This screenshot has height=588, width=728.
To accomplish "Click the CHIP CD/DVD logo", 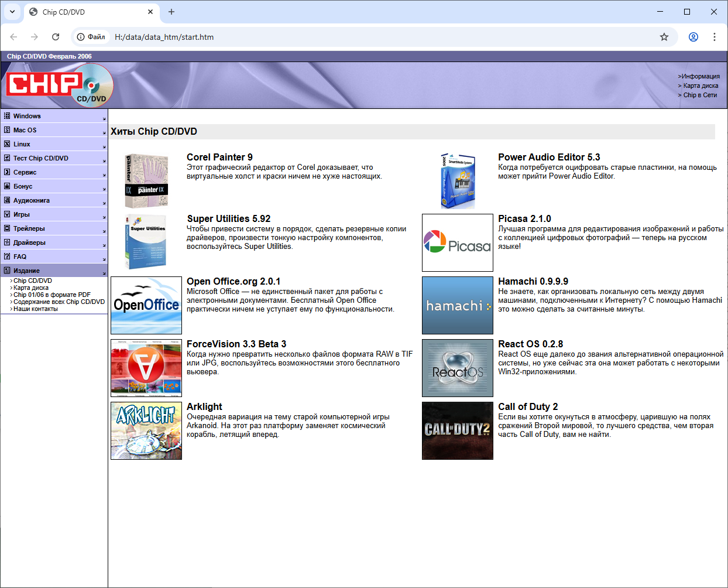I will pos(60,86).
